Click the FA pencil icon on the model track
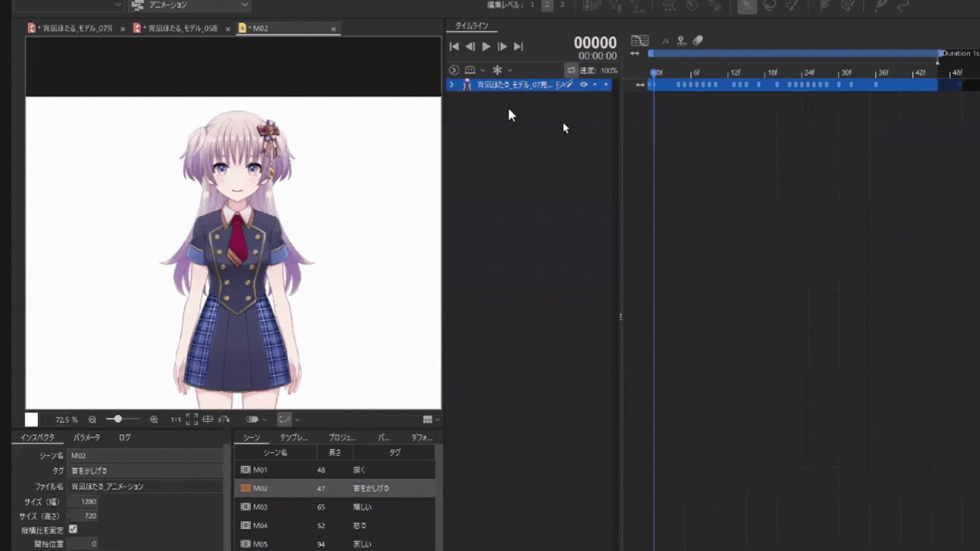This screenshot has width=980, height=551. coord(564,85)
